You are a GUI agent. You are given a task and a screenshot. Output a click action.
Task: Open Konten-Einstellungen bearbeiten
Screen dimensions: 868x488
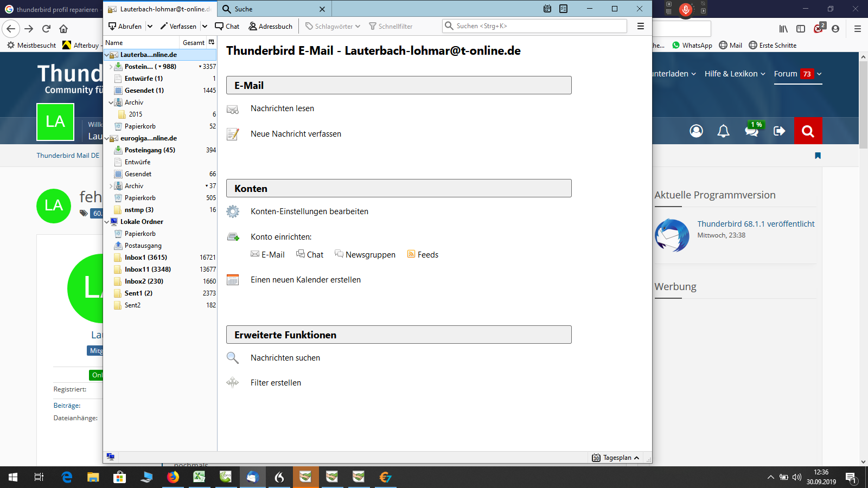pos(309,211)
